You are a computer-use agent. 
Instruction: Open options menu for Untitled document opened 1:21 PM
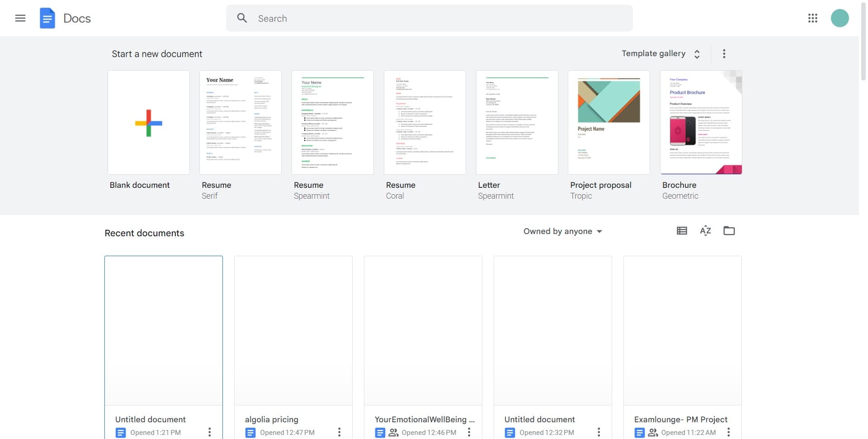[209, 432]
